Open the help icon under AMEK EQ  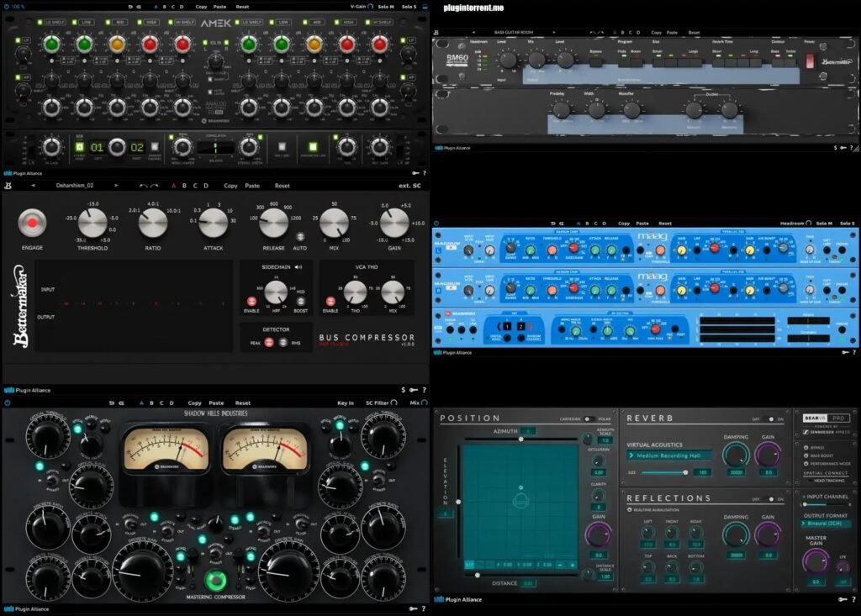click(x=424, y=173)
